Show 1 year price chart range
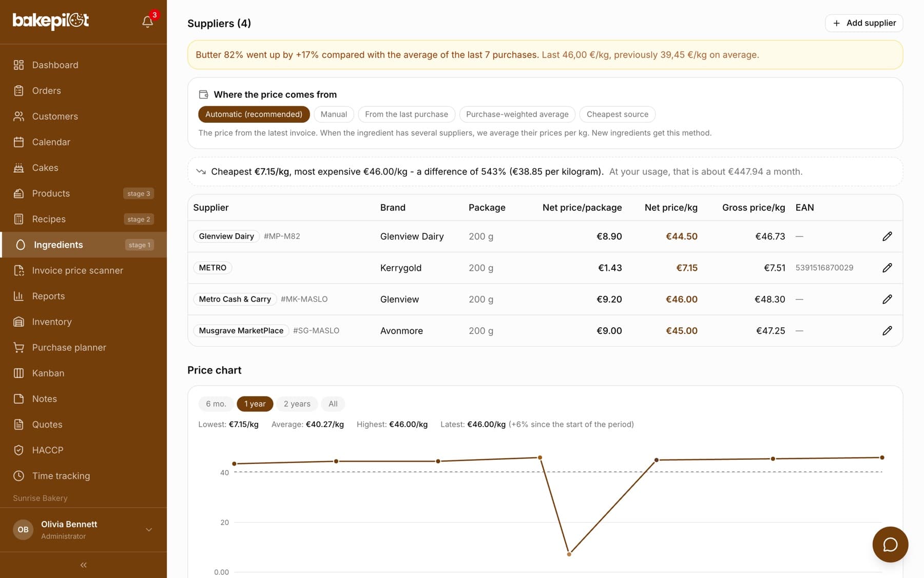 [x=255, y=404]
